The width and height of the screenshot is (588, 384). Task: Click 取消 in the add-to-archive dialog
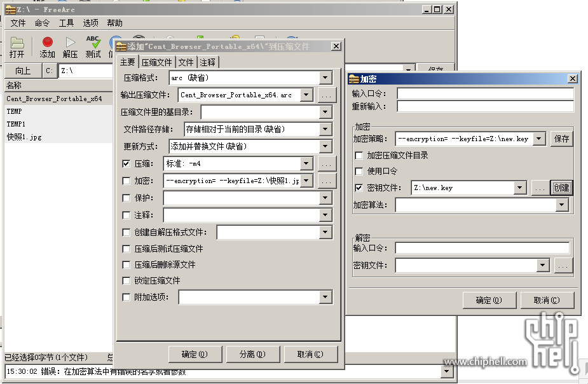(310, 354)
